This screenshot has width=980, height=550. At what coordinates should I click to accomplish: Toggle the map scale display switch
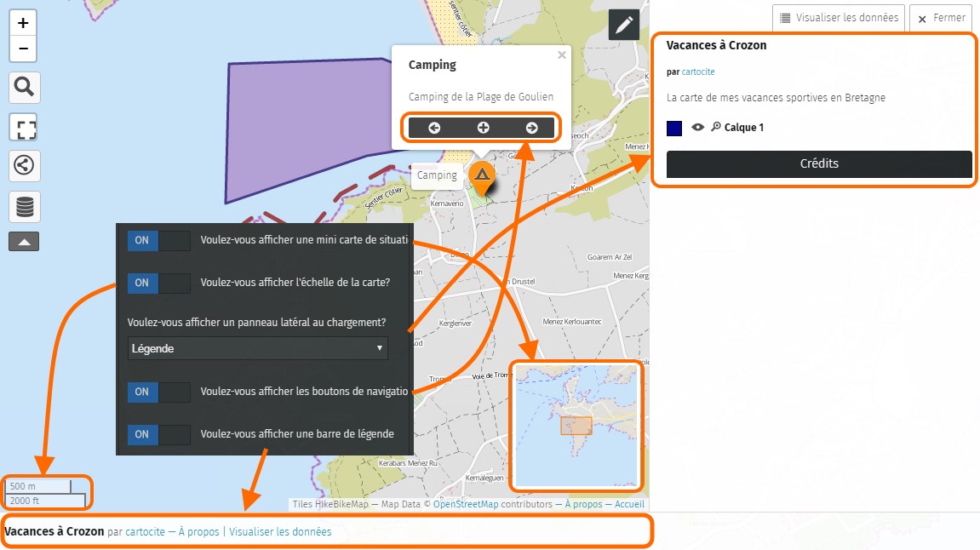click(158, 283)
